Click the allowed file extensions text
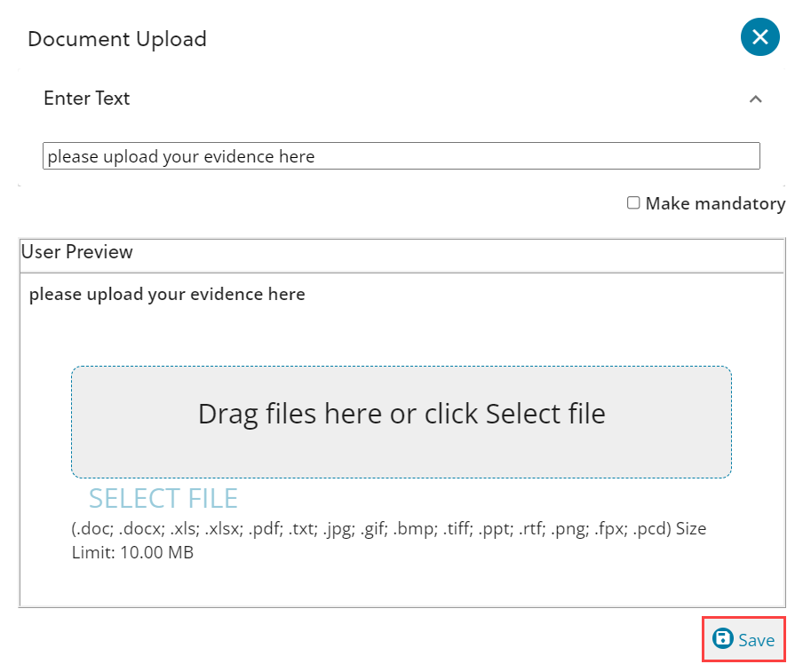This screenshot has height=672, width=803. pos(371,529)
